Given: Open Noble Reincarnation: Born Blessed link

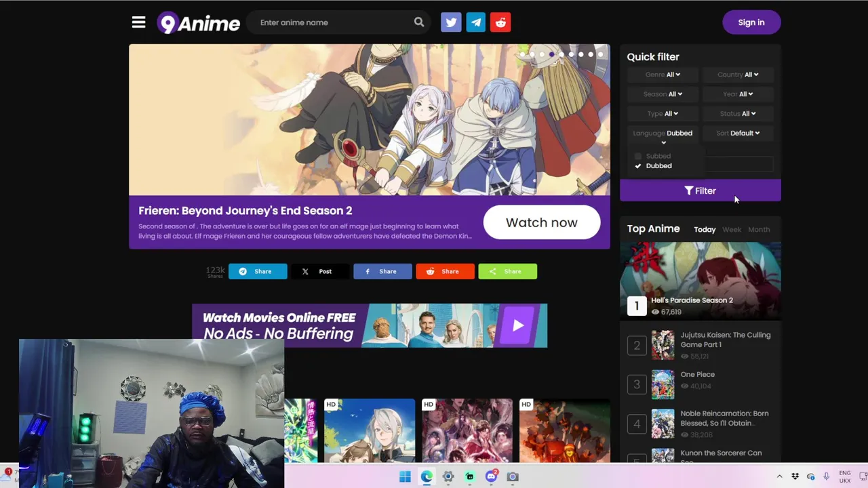Looking at the screenshot, I should (725, 418).
